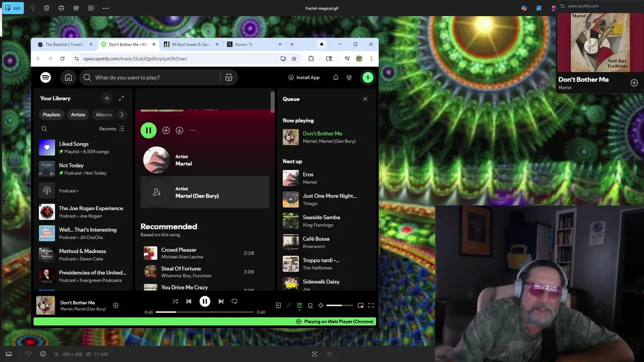The height and width of the screenshot is (362, 644).
Task: Open artist Martel (Dan Bury)
Action: (205, 192)
